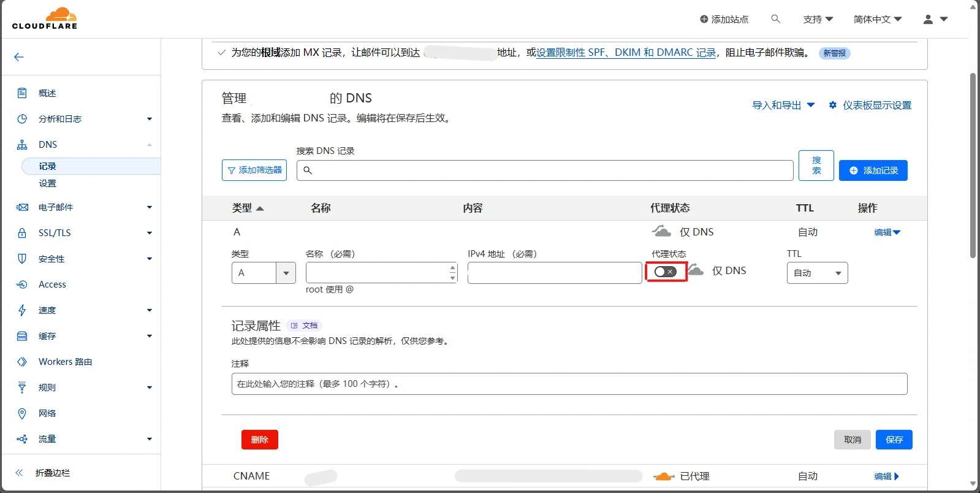Expand the 电子邮件 menu arrow

[149, 207]
